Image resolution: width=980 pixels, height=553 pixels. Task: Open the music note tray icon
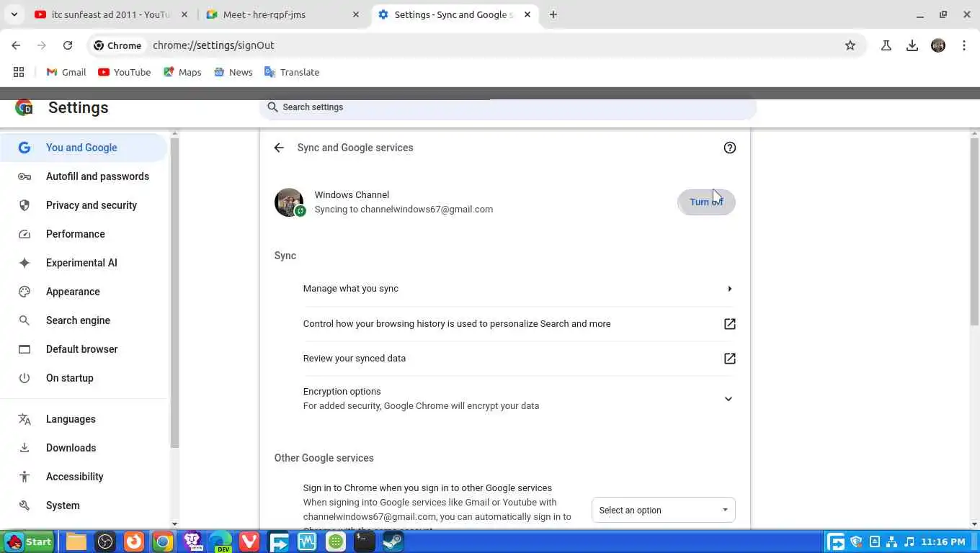click(x=909, y=541)
